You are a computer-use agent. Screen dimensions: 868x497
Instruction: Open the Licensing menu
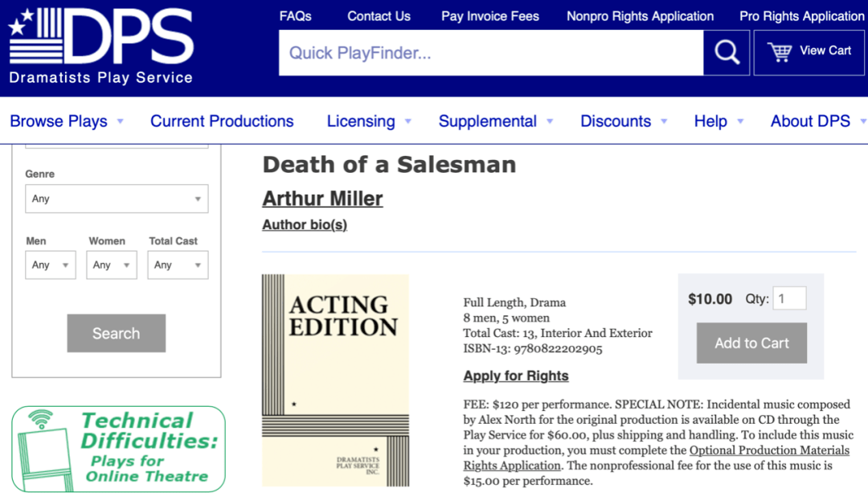[x=369, y=121]
